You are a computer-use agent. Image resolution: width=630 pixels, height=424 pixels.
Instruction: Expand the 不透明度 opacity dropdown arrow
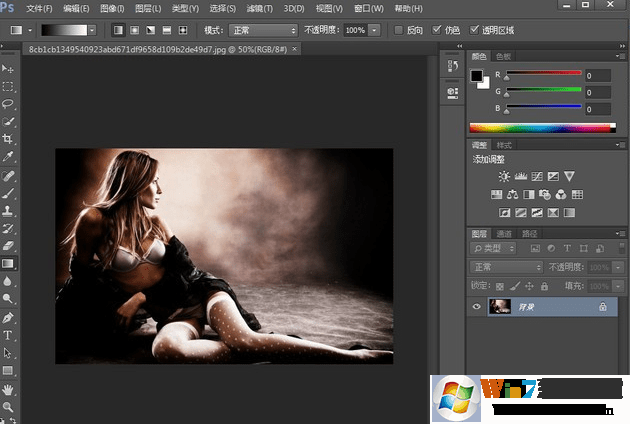(x=374, y=31)
